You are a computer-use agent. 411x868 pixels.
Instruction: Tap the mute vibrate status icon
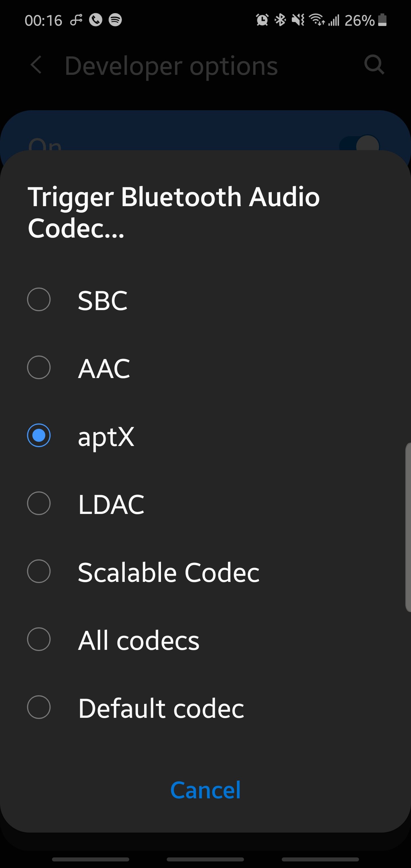[298, 20]
